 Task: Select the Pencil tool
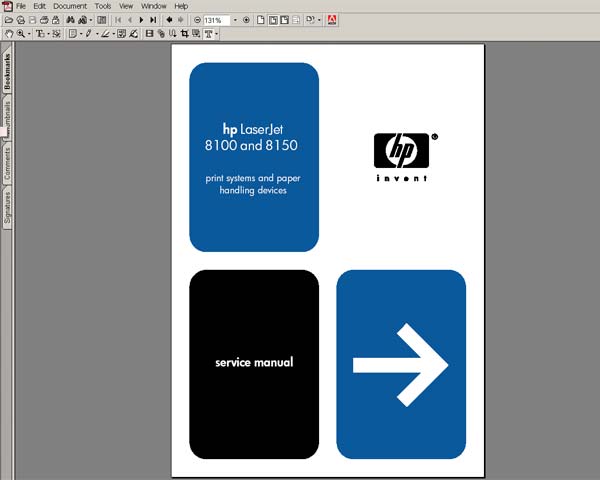coord(88,34)
